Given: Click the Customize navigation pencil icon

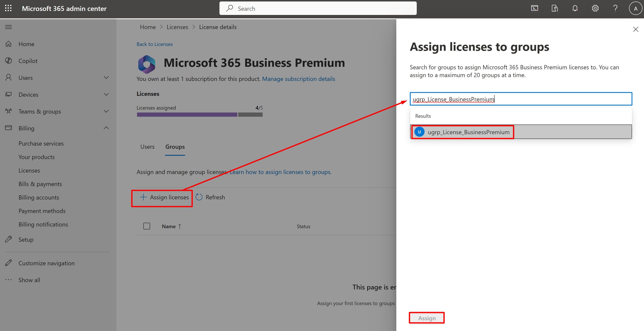Looking at the screenshot, I should [x=8, y=263].
